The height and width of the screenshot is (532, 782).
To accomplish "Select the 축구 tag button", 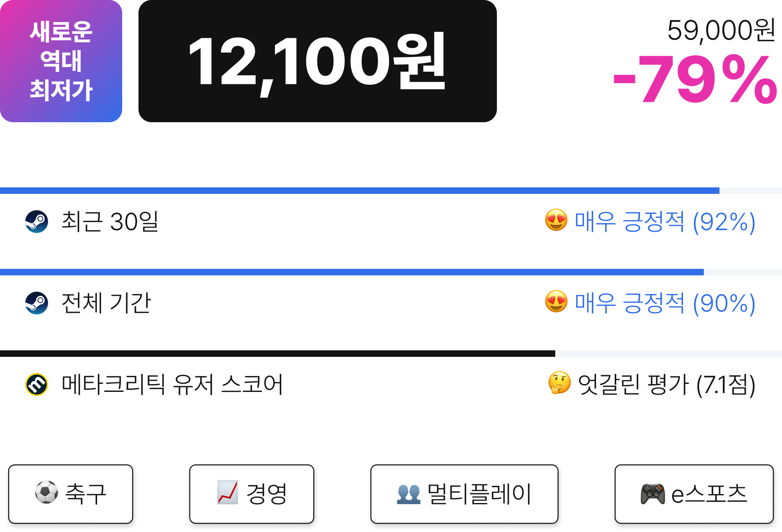I will (x=70, y=494).
